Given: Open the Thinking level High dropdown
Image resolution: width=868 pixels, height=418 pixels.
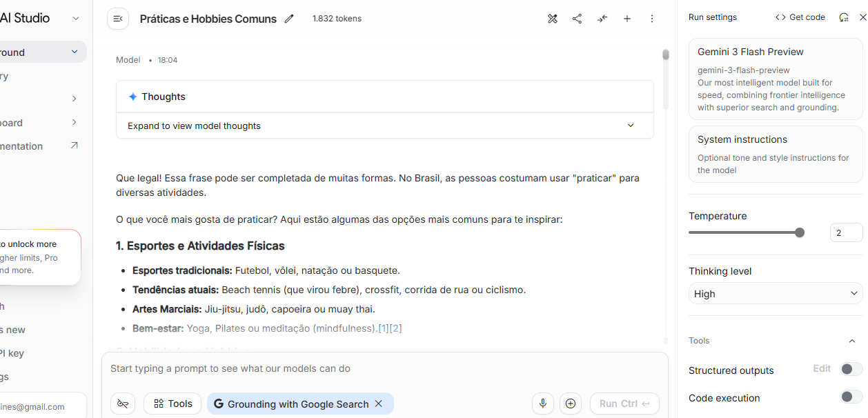Looking at the screenshot, I should click(x=776, y=294).
